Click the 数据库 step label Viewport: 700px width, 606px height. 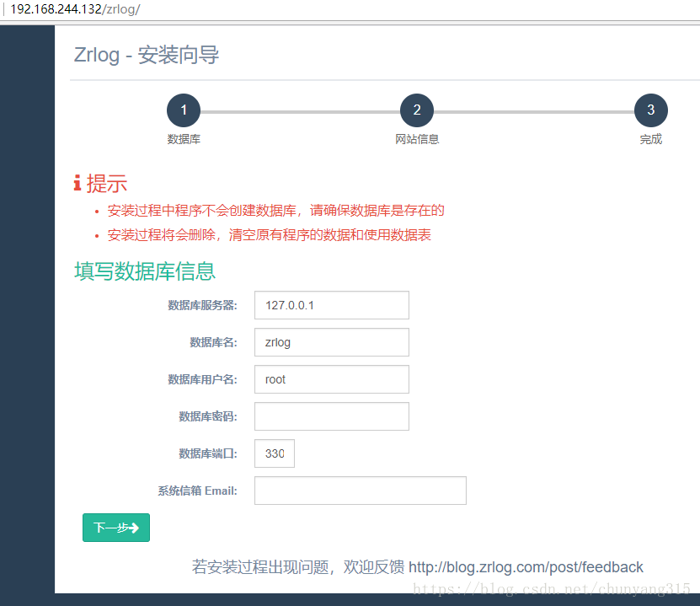click(x=184, y=139)
